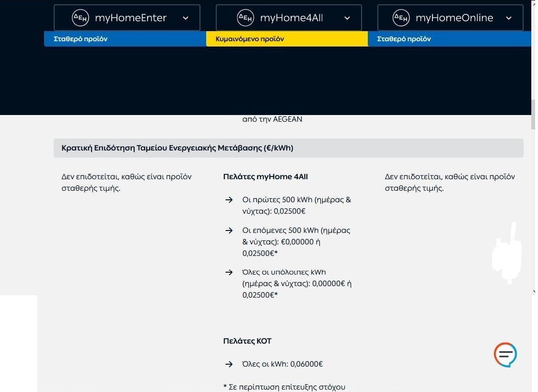Click the 'Οι επόμενες 500 kWh' subsidy line
Viewport: 538px width, 392px height.
coord(296,242)
